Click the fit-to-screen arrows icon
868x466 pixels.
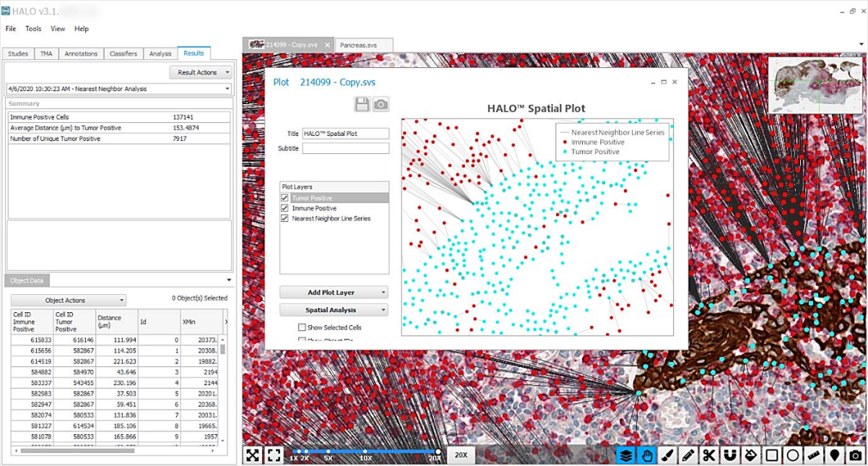252,455
